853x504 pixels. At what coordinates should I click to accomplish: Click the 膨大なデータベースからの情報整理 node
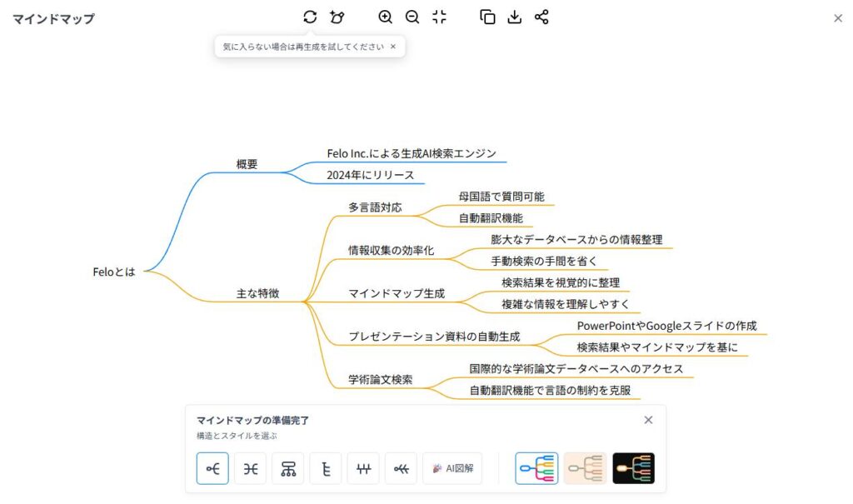point(576,239)
